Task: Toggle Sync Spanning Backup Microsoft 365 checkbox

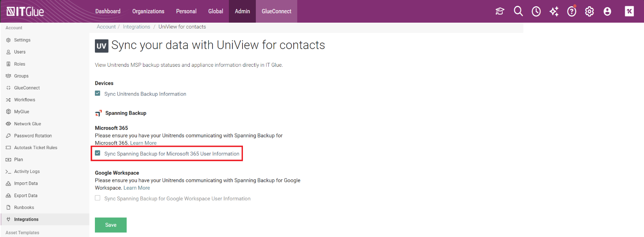Action: point(98,153)
